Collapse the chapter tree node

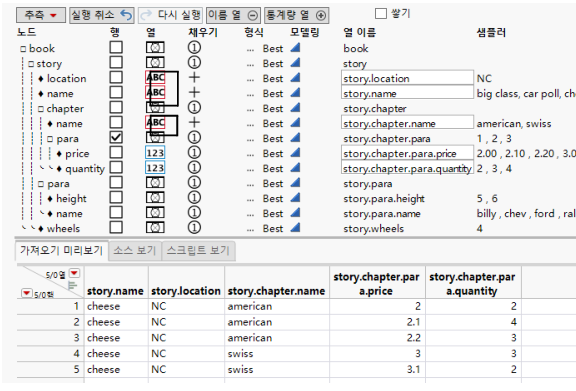click(41, 109)
